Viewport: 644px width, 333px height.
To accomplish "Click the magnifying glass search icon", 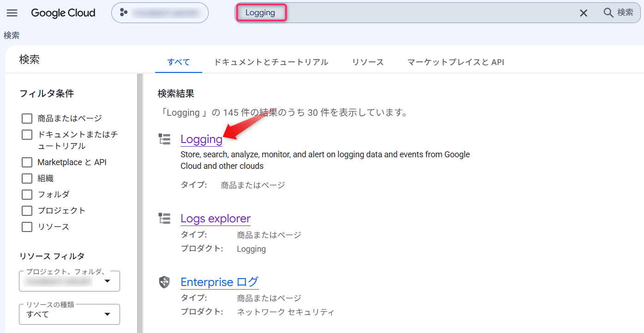I will [x=608, y=12].
